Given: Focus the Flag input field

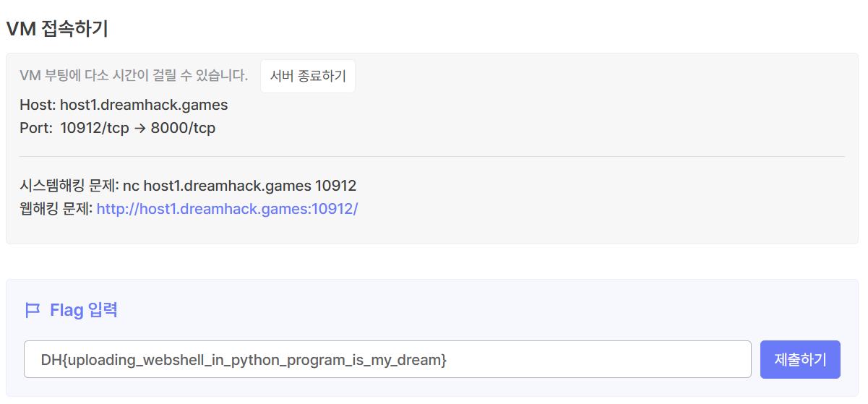Looking at the screenshot, I should tap(387, 359).
